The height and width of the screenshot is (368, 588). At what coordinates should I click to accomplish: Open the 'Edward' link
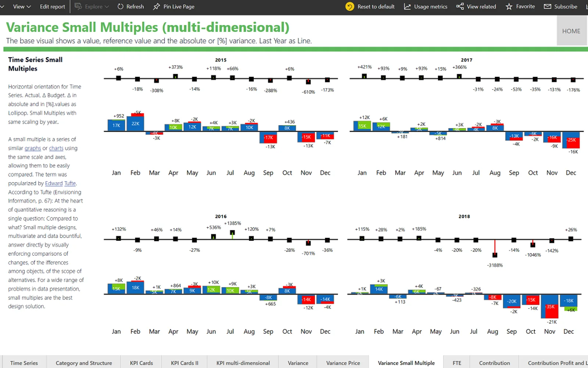[x=54, y=183]
